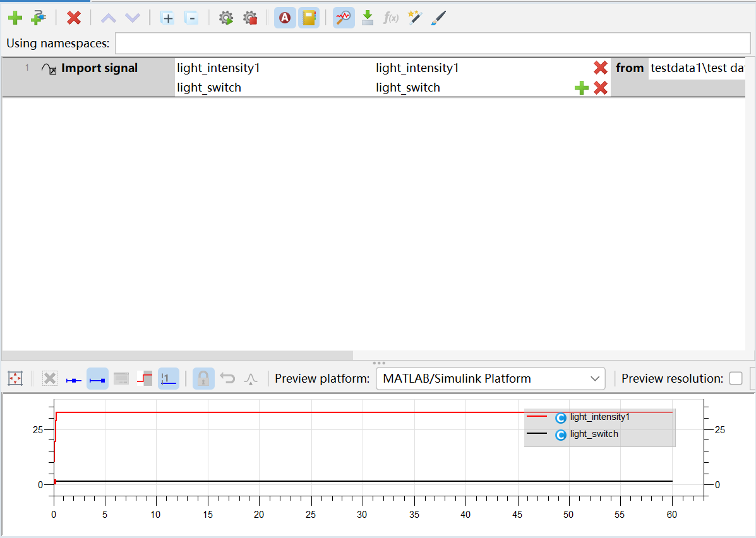The width and height of the screenshot is (756, 538).
Task: Toggle the lock icon in preview toolbar
Action: [203, 378]
